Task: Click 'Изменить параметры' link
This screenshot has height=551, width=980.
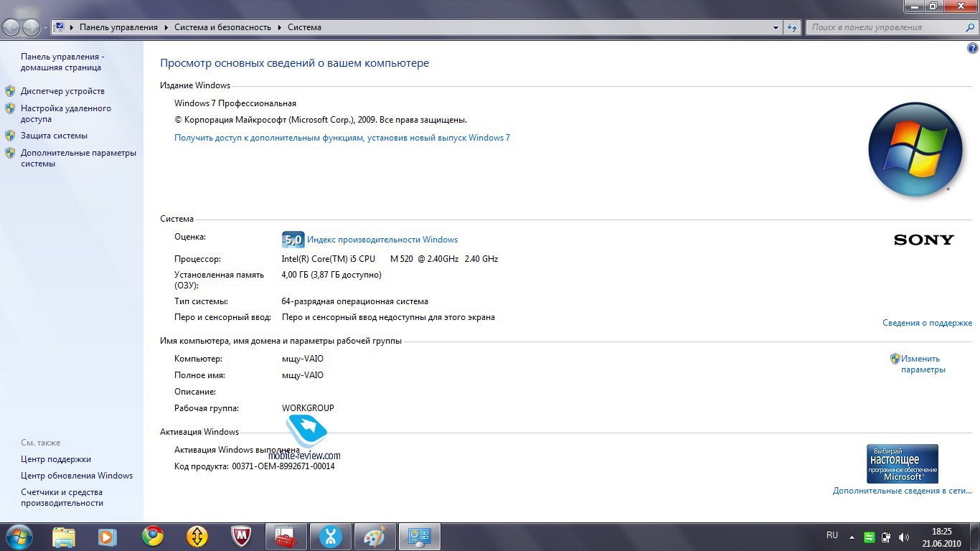Action: (x=923, y=364)
